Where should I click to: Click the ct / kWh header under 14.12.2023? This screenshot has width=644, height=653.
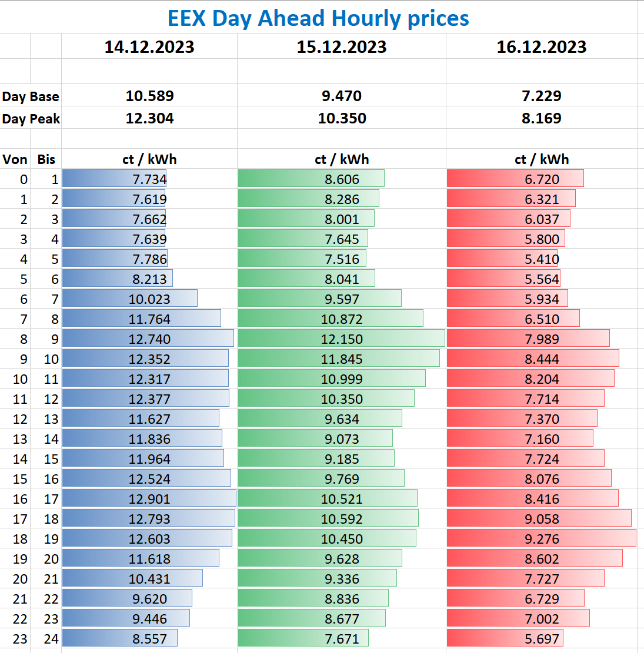click(149, 159)
